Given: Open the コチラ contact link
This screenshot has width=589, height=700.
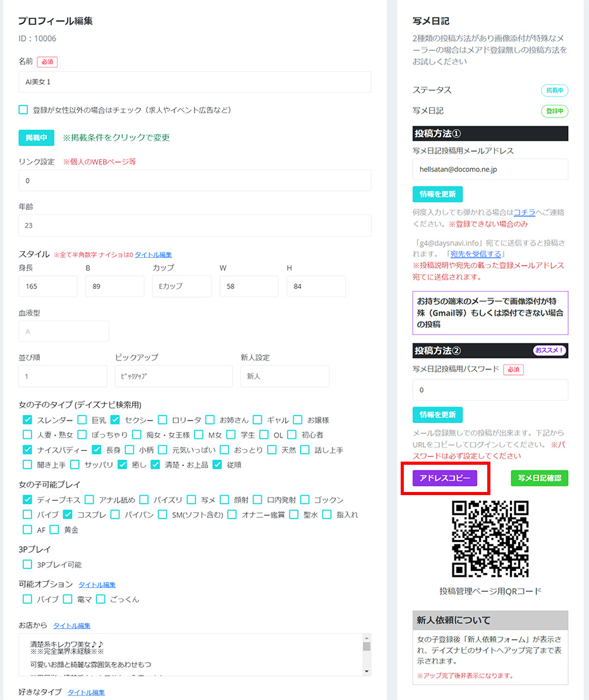Looking at the screenshot, I should [524, 212].
